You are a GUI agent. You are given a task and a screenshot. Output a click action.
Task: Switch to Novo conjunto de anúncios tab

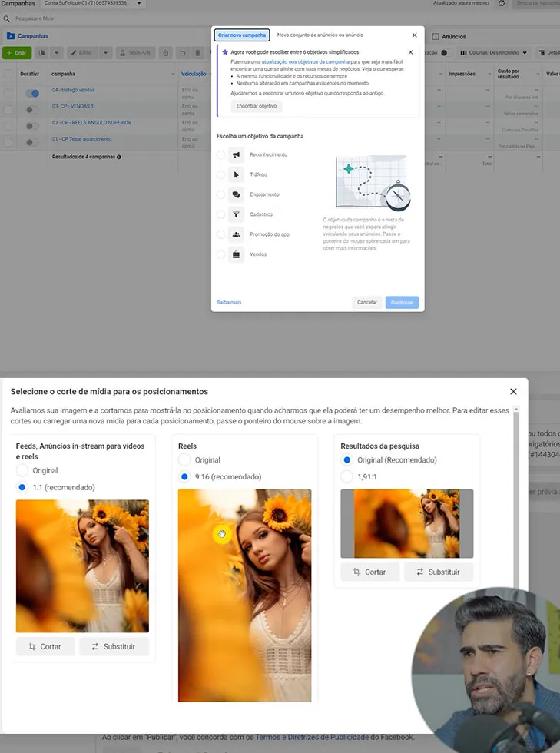tap(320, 35)
